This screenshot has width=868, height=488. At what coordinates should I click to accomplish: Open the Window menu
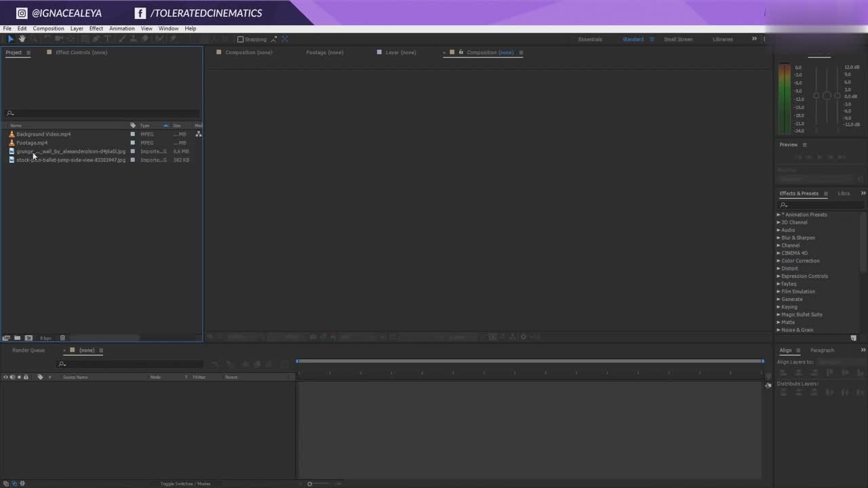tap(168, 28)
